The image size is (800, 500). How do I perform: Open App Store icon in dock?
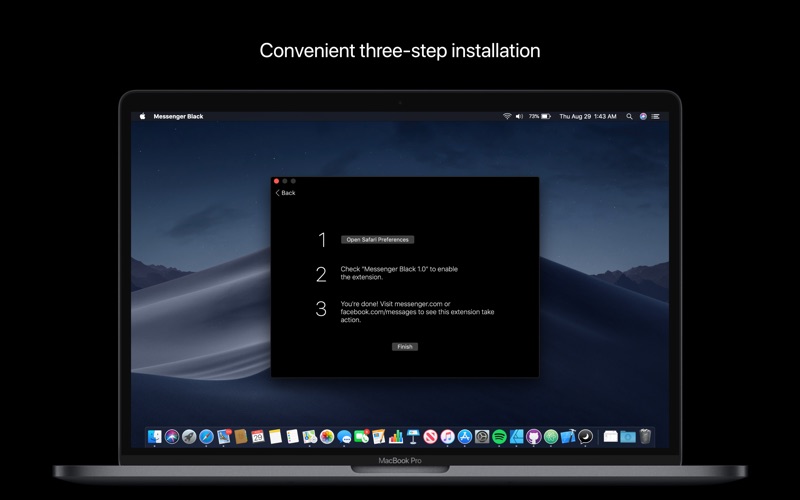click(465, 437)
